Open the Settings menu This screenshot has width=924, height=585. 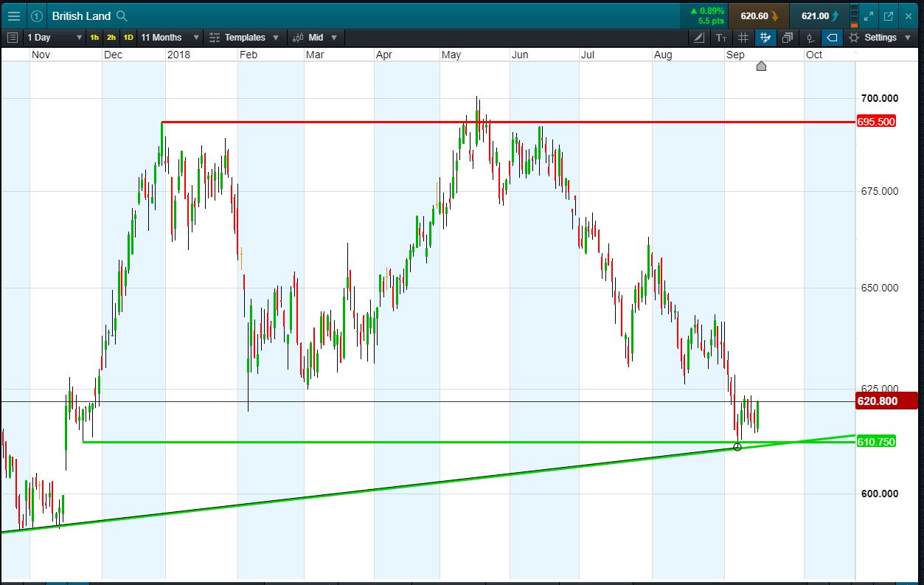pyautogui.click(x=880, y=38)
